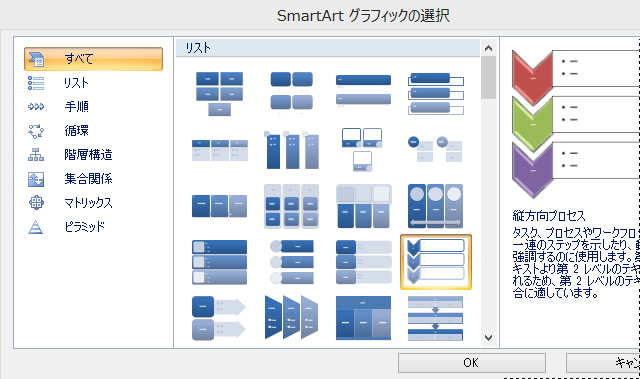This screenshot has width=640, height=379.
Task: Choose the grouped list with stacked blue squares
Action: pyautogui.click(x=291, y=206)
